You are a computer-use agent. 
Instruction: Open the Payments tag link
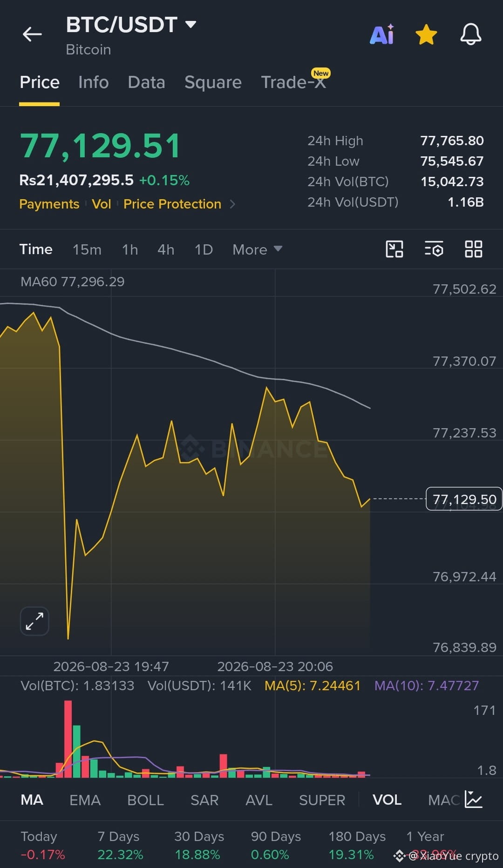49,204
